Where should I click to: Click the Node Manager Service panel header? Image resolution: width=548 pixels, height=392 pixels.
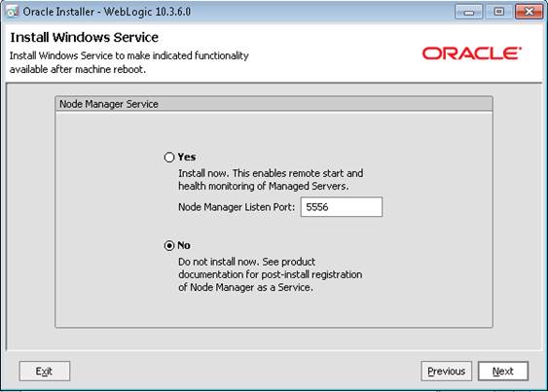pyautogui.click(x=274, y=104)
